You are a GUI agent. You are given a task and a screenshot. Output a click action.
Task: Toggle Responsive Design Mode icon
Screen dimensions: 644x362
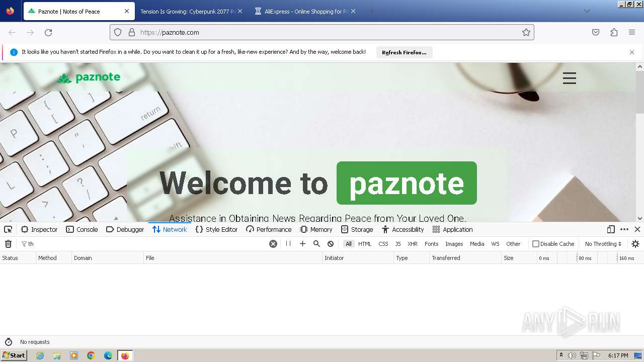click(611, 229)
